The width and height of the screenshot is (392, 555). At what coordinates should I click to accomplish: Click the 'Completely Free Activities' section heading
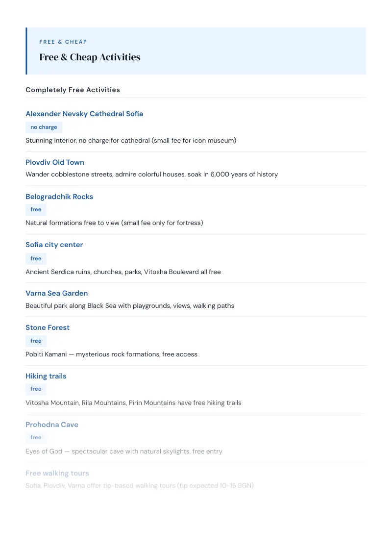pos(73,90)
